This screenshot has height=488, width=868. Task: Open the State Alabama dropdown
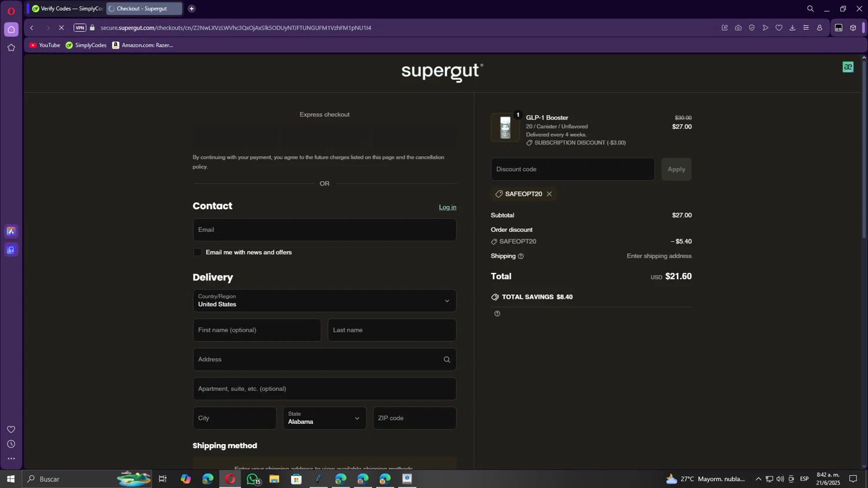[325, 418]
